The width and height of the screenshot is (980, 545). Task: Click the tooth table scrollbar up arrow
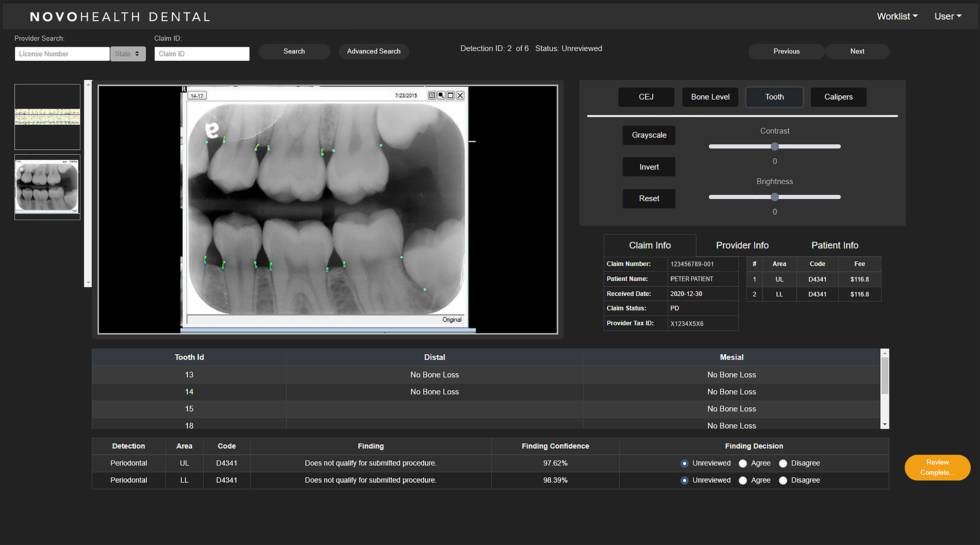click(885, 353)
